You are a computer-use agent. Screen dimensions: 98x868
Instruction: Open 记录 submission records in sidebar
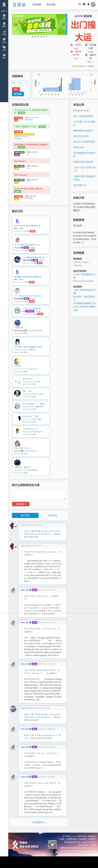(x=4, y=40)
